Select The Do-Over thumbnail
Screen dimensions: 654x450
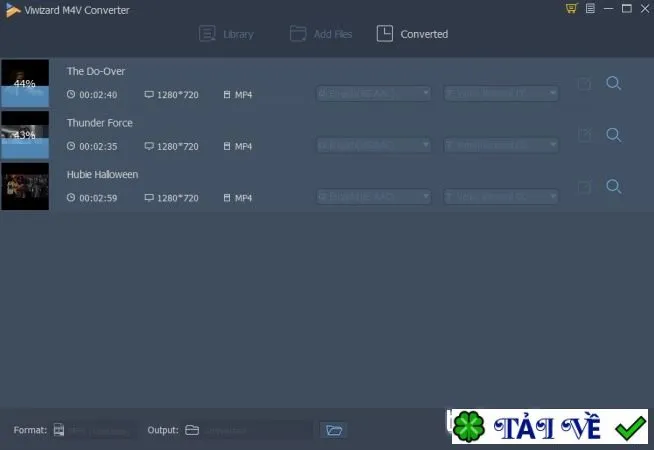25,83
